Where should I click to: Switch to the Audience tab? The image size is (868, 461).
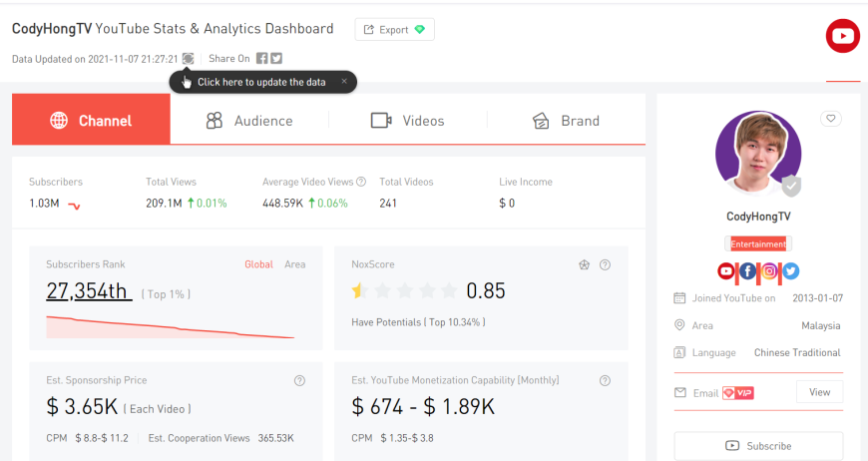(249, 120)
